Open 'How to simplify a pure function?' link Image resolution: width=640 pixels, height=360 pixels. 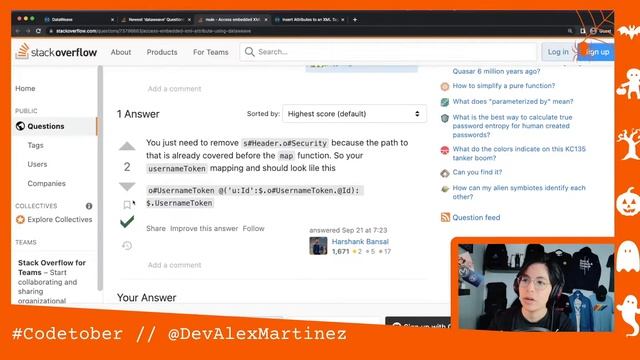pos(504,86)
